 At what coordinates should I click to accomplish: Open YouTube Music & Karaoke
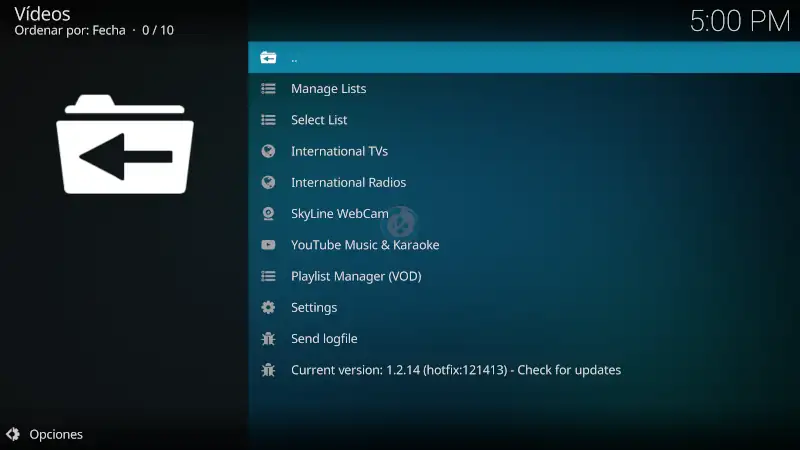click(524, 245)
